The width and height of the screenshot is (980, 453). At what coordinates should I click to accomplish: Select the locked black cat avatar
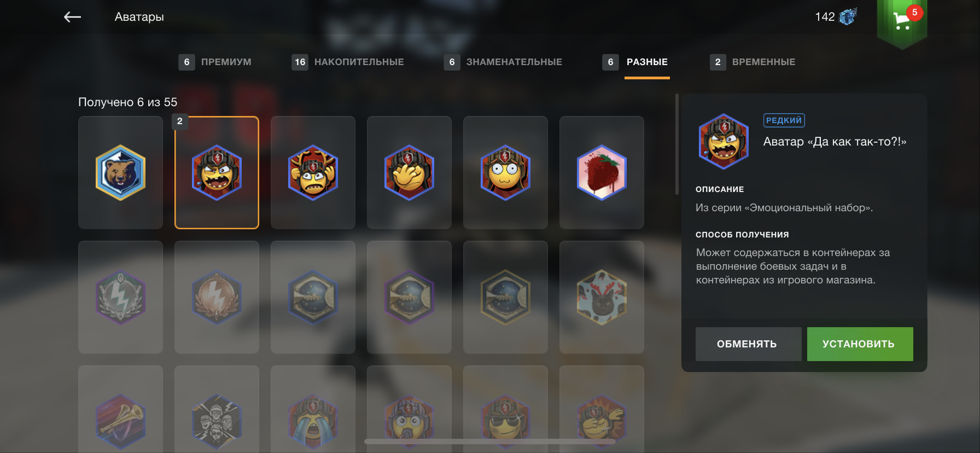[602, 297]
